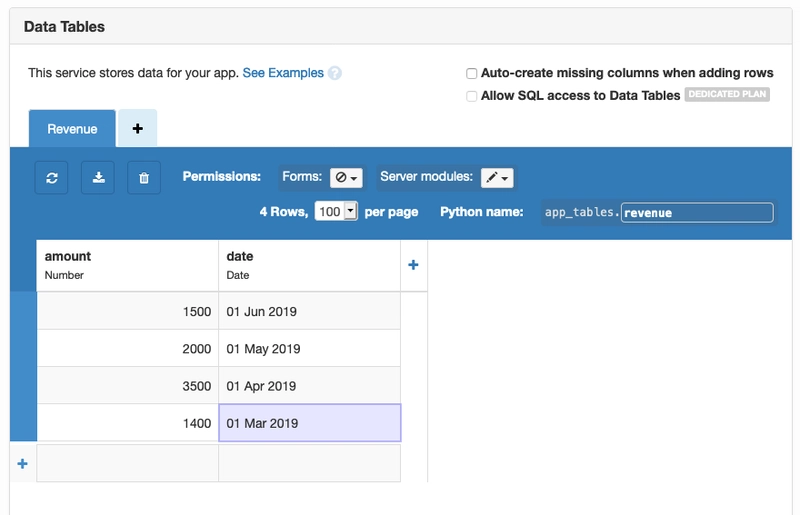This screenshot has height=515, width=800.
Task: Click the amount column header
Action: pyautogui.click(x=128, y=265)
